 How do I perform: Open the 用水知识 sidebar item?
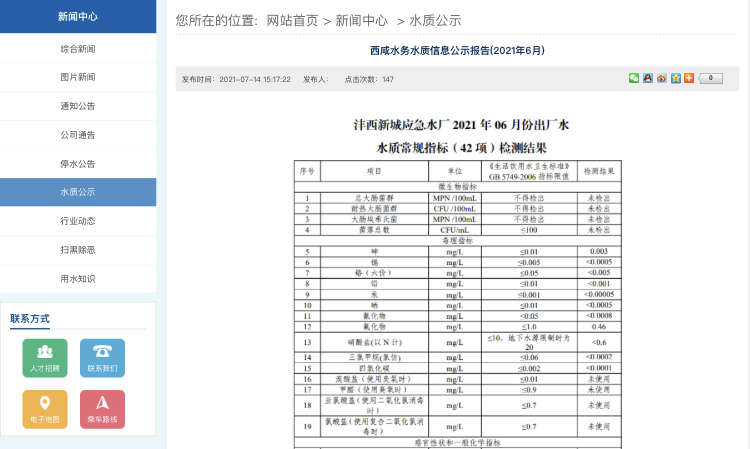point(78,279)
